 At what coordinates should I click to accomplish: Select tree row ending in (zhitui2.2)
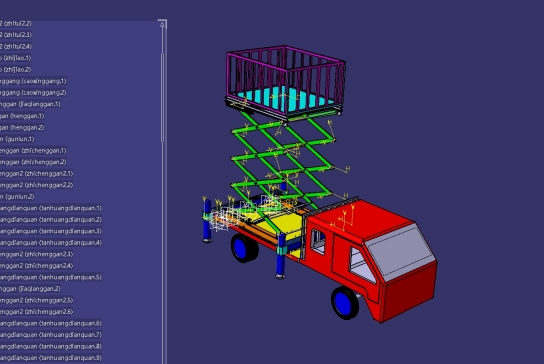click(x=16, y=23)
